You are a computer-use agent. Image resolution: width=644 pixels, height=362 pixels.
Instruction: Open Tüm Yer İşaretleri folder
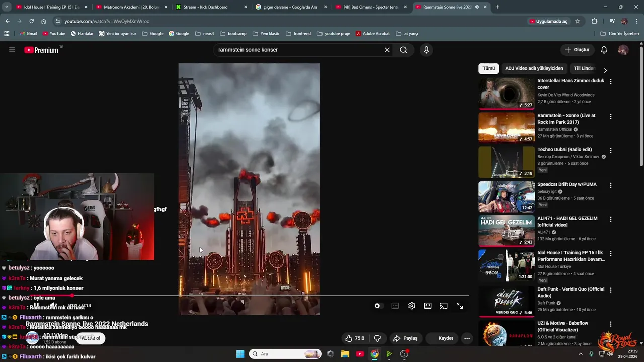[620, 34]
